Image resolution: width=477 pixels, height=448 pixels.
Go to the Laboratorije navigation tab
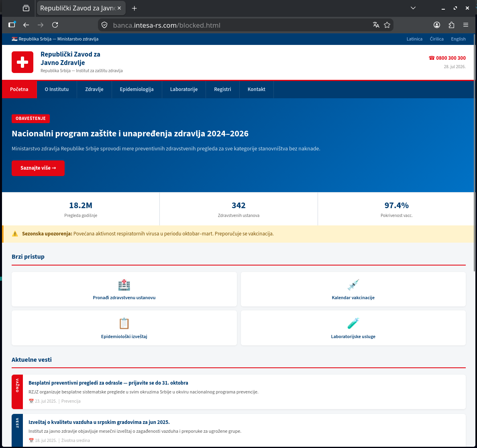184,89
